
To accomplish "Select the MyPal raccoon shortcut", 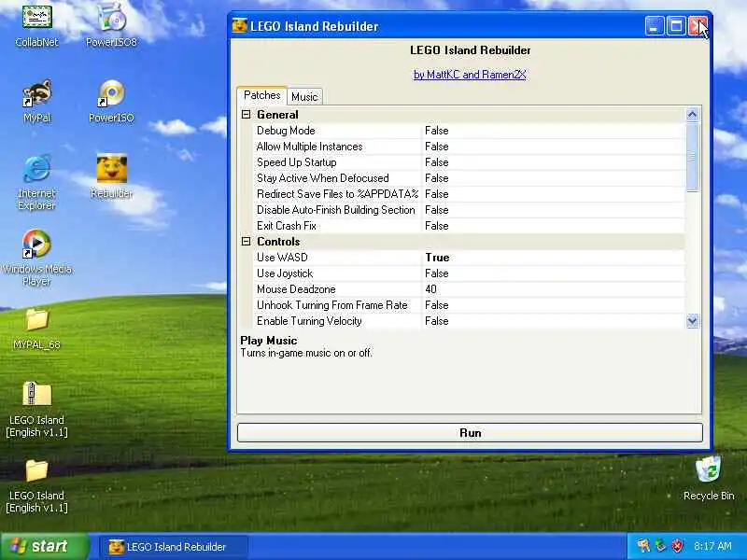I will [36, 93].
